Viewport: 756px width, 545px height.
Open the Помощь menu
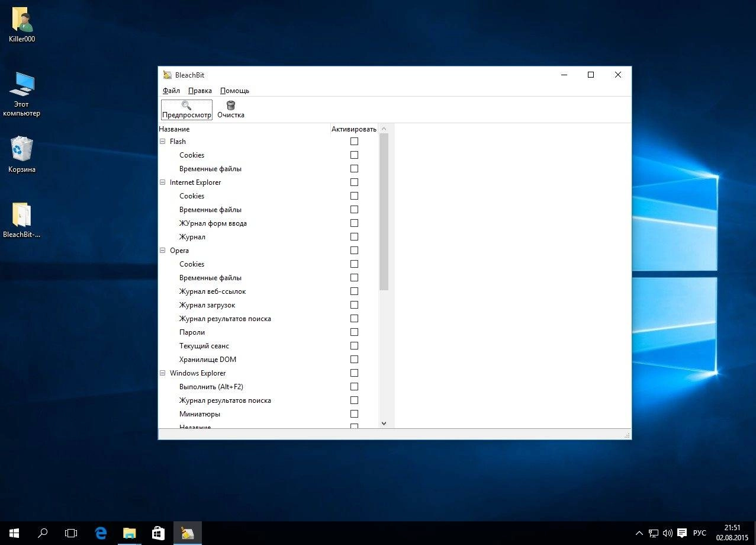click(x=234, y=91)
